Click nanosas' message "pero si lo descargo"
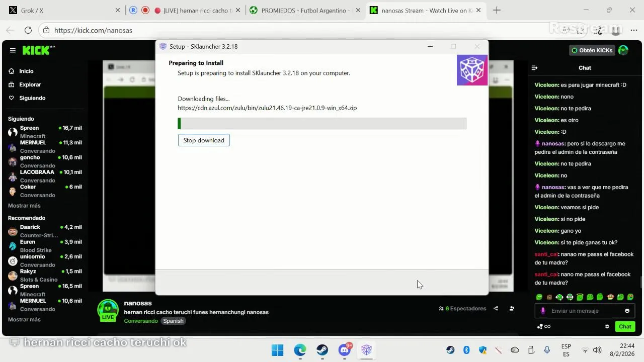 580,148
